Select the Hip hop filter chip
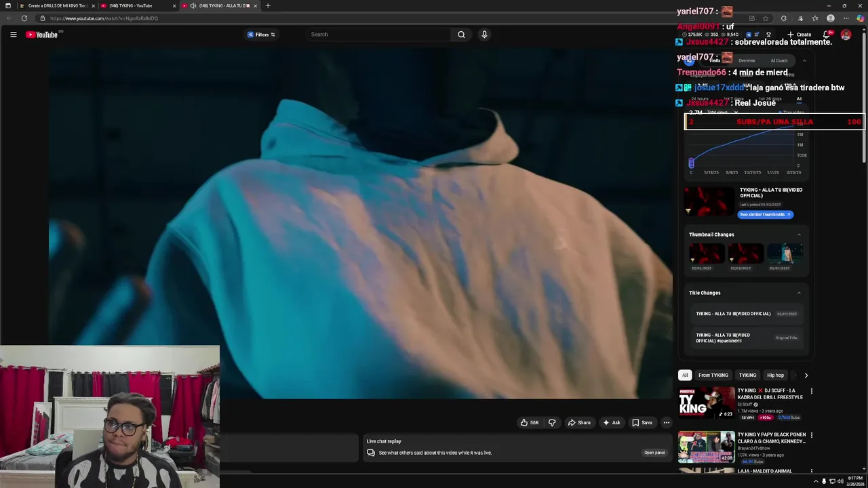Viewport: 868px width, 488px height. pyautogui.click(x=775, y=375)
